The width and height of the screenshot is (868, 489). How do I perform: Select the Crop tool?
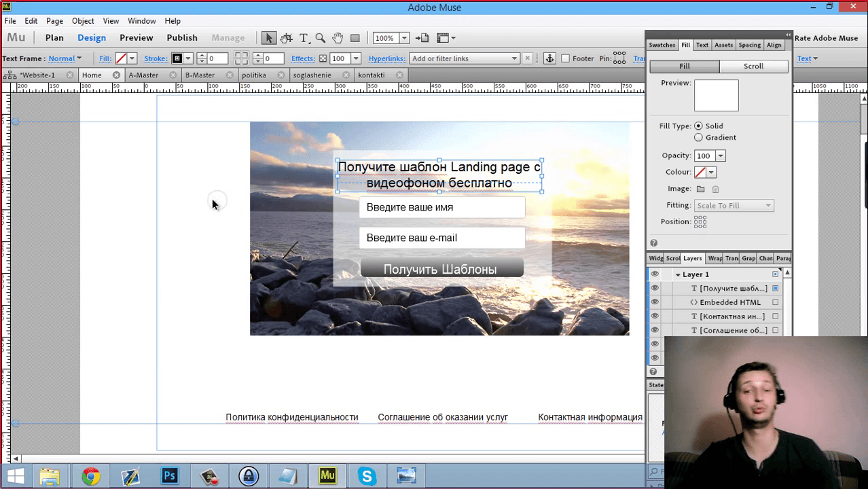click(287, 38)
